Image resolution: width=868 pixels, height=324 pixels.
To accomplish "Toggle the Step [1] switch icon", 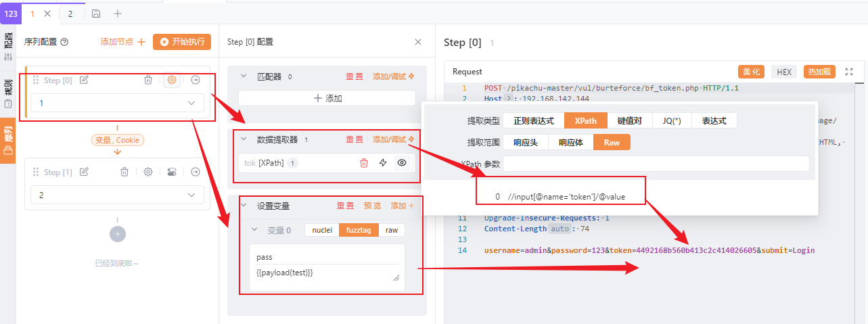I will tap(172, 172).
